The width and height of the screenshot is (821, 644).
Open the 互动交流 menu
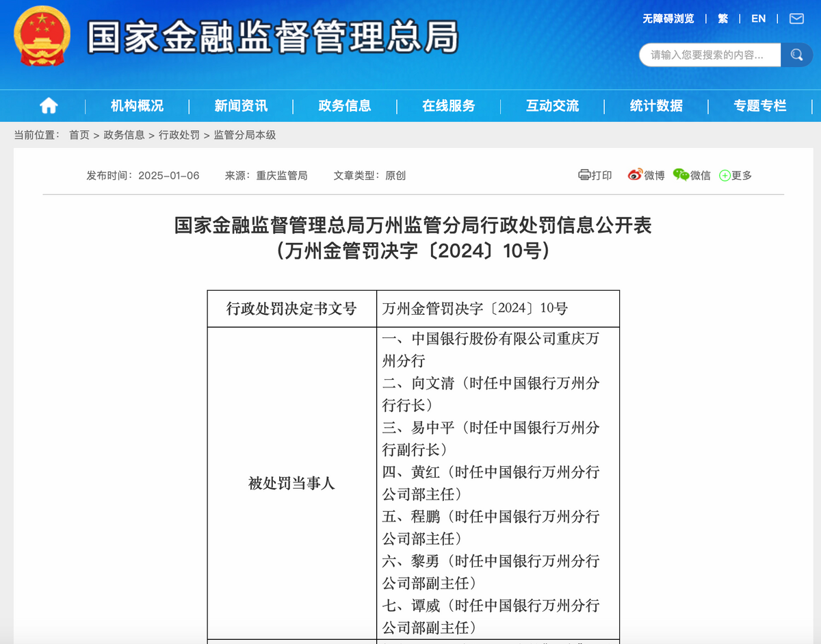[x=553, y=106]
